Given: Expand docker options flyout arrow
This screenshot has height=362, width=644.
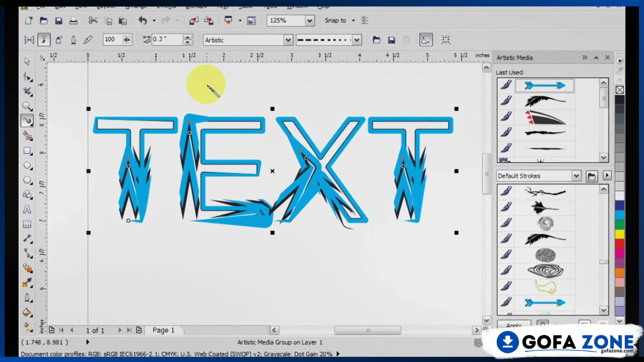Looking at the screenshot, I should click(607, 175).
